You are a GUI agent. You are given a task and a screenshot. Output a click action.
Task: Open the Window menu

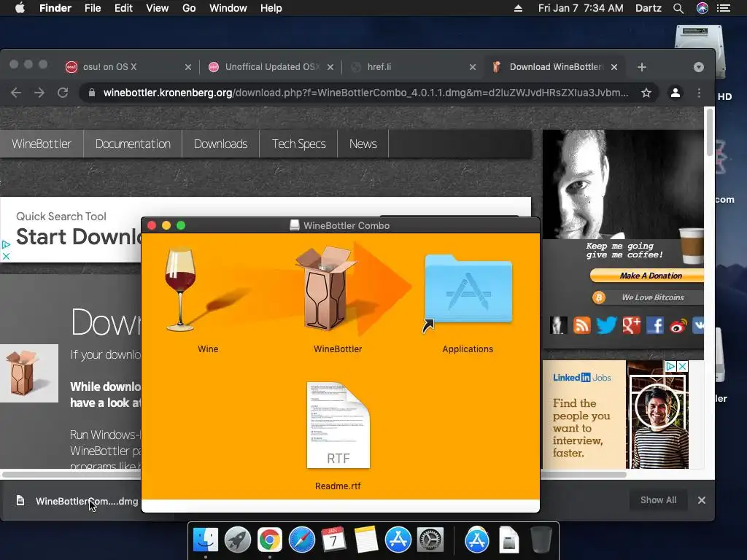click(x=228, y=8)
